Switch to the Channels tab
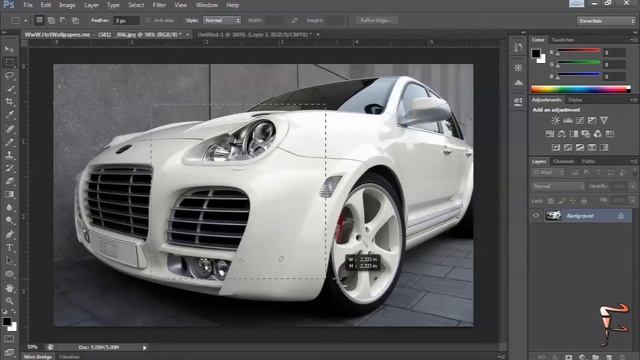Screen dimensions: 640x360 564,162
